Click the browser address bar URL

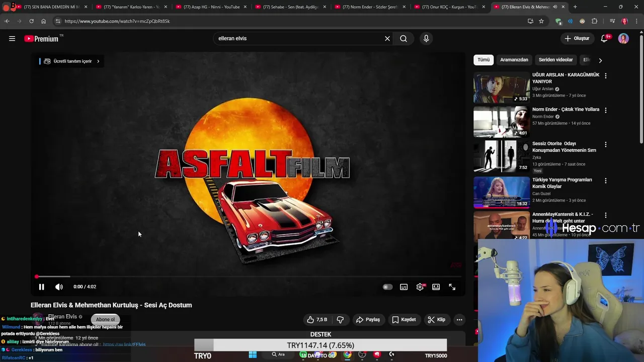click(x=117, y=21)
